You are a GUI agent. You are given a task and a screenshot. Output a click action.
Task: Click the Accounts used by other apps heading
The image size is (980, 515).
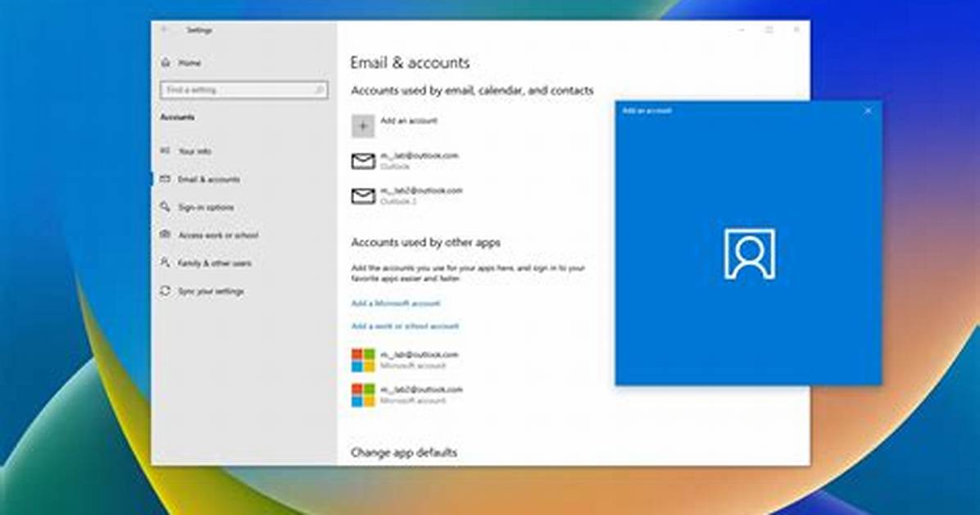(x=425, y=243)
